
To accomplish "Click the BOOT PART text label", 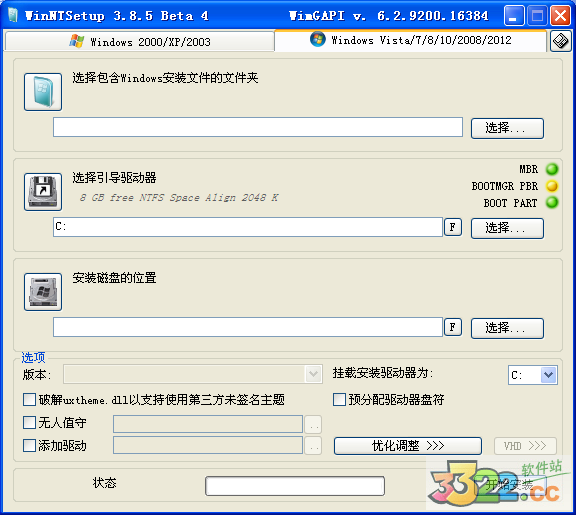I will (x=510, y=203).
